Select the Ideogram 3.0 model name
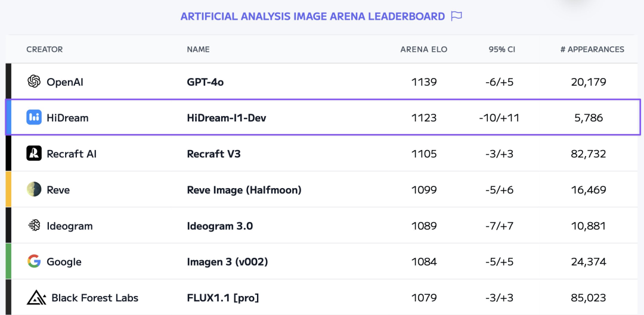 [x=219, y=226]
